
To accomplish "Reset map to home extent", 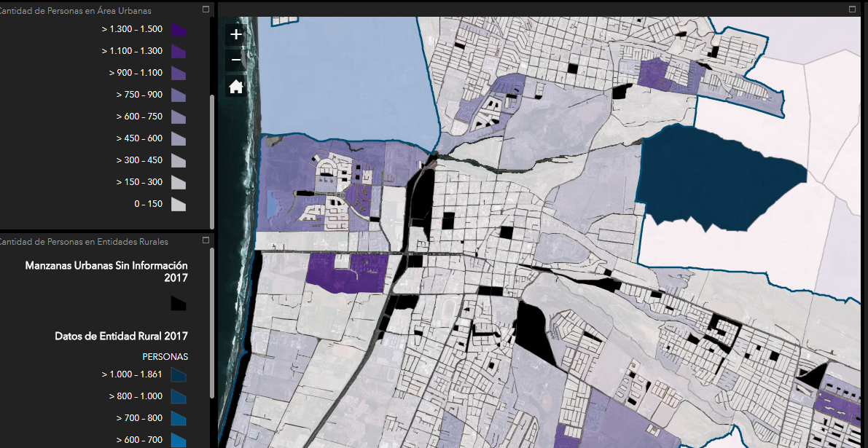I will (x=235, y=87).
